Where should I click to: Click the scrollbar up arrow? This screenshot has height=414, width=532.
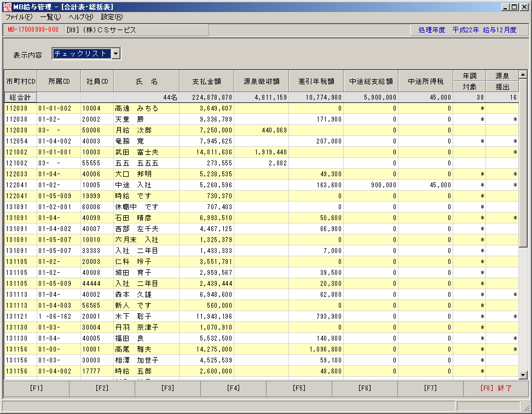[523, 74]
